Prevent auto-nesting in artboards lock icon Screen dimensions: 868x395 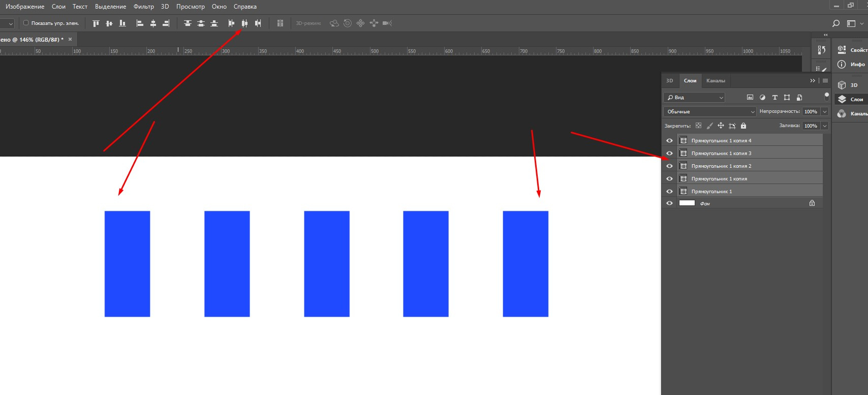(732, 126)
